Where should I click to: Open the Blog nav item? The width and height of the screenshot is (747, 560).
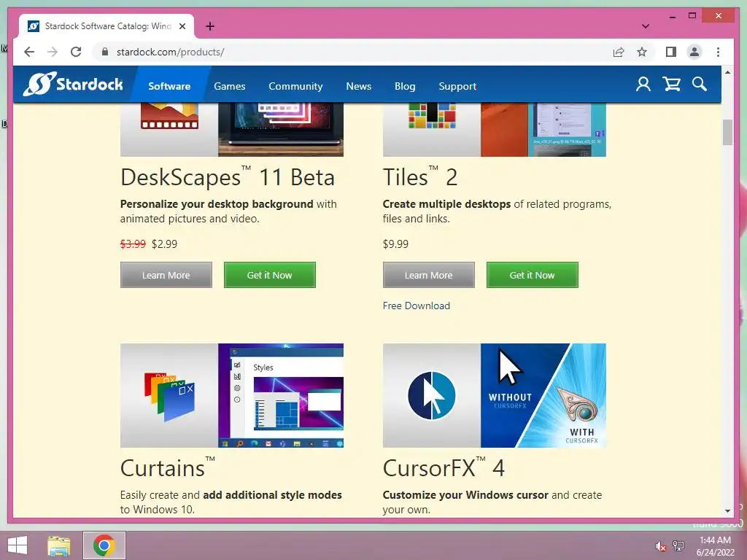point(405,86)
